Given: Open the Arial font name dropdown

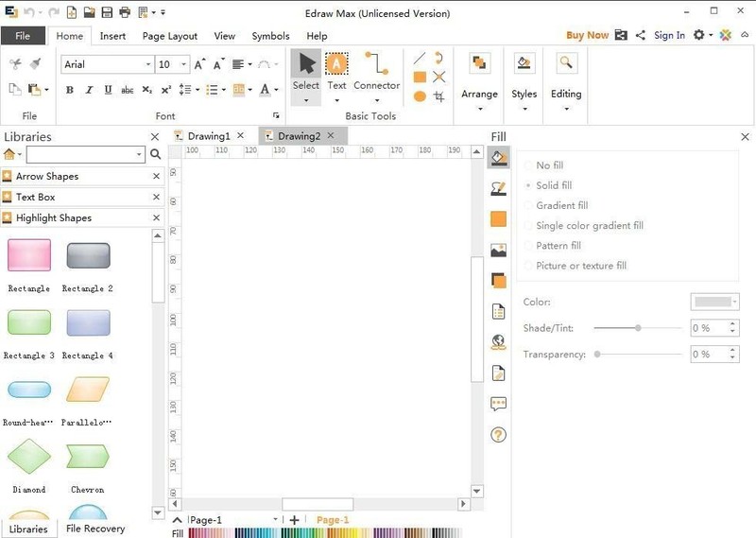Looking at the screenshot, I should point(148,64).
